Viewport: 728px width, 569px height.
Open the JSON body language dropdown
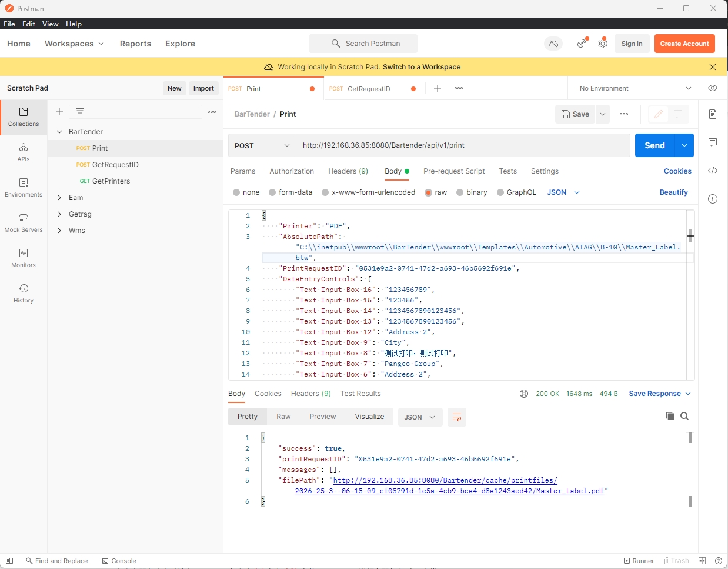(563, 192)
